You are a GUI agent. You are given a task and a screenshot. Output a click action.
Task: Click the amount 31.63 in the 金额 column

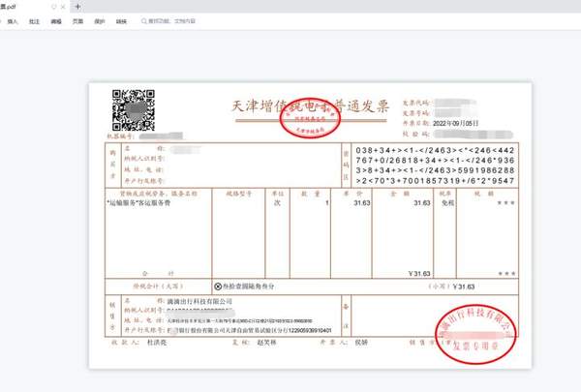tap(421, 202)
